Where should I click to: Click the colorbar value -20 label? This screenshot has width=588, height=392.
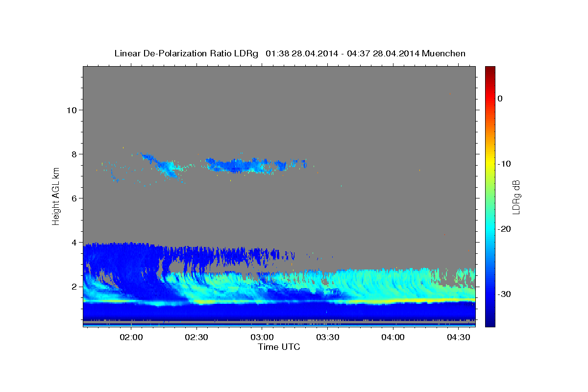(x=504, y=229)
